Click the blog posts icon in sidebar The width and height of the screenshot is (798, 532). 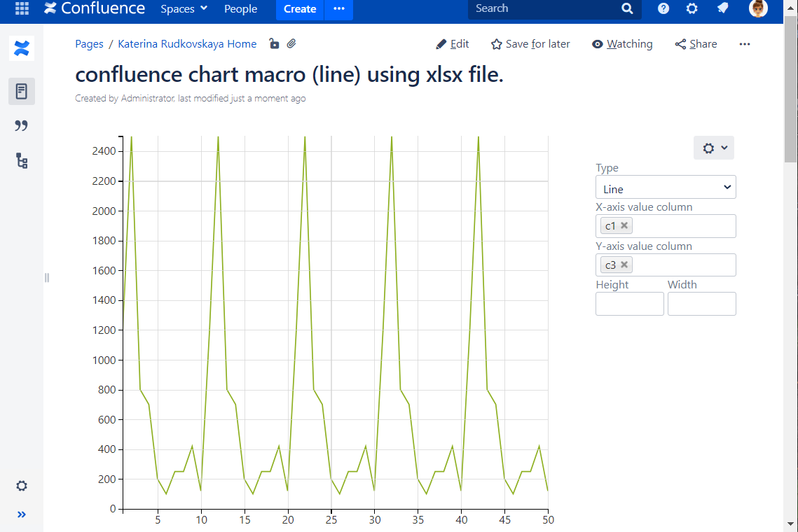pyautogui.click(x=21, y=126)
